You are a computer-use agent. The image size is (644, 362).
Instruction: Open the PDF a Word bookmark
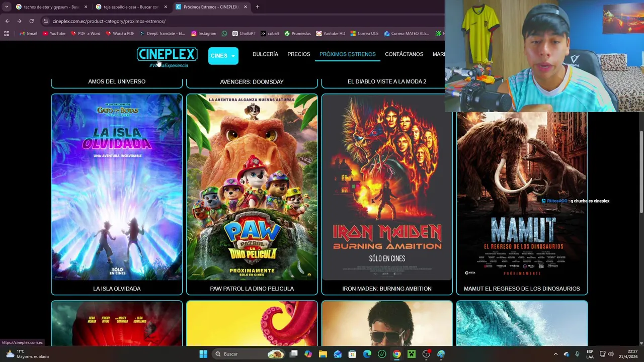(x=85, y=34)
